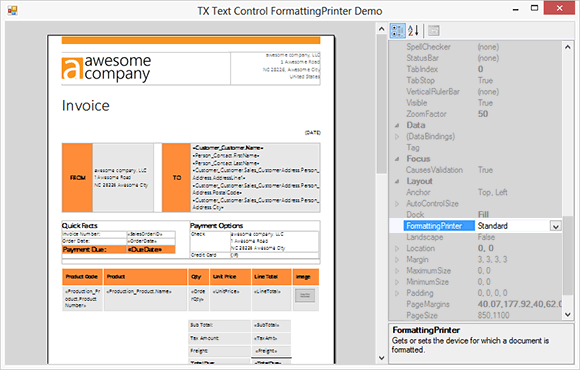Select the Dock property row

[x=476, y=215]
